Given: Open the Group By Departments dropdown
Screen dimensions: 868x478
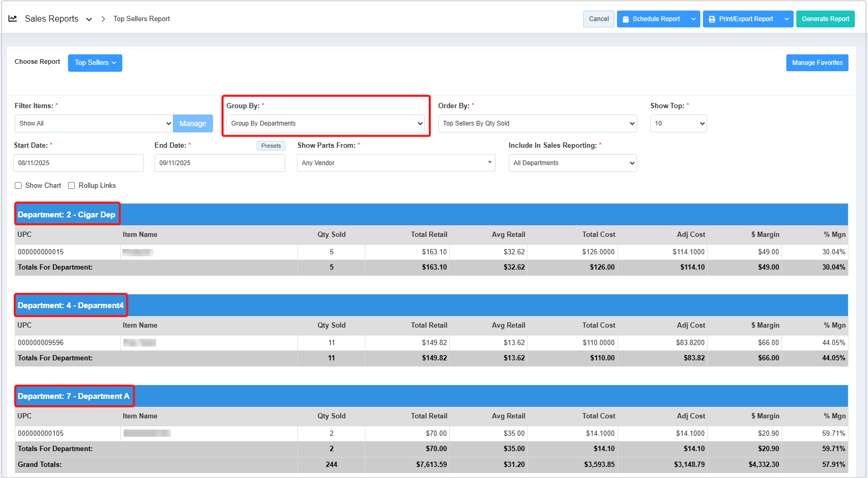Looking at the screenshot, I should [x=325, y=123].
